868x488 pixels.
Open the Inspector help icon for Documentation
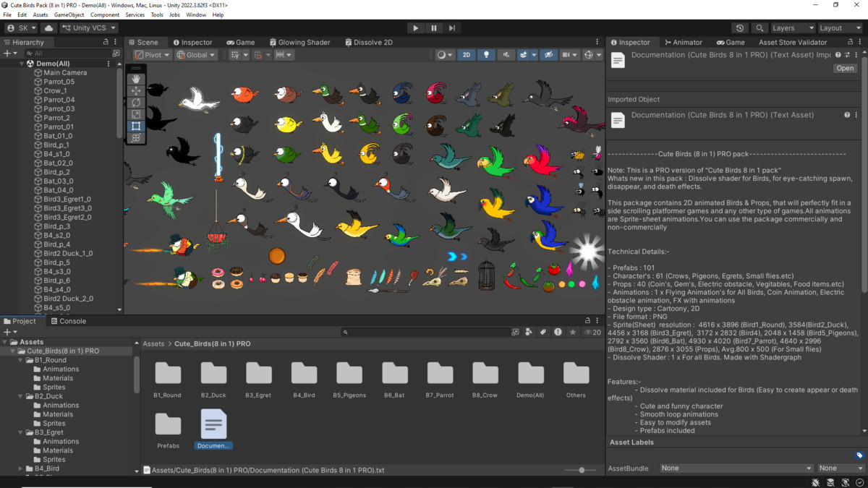pos(838,55)
